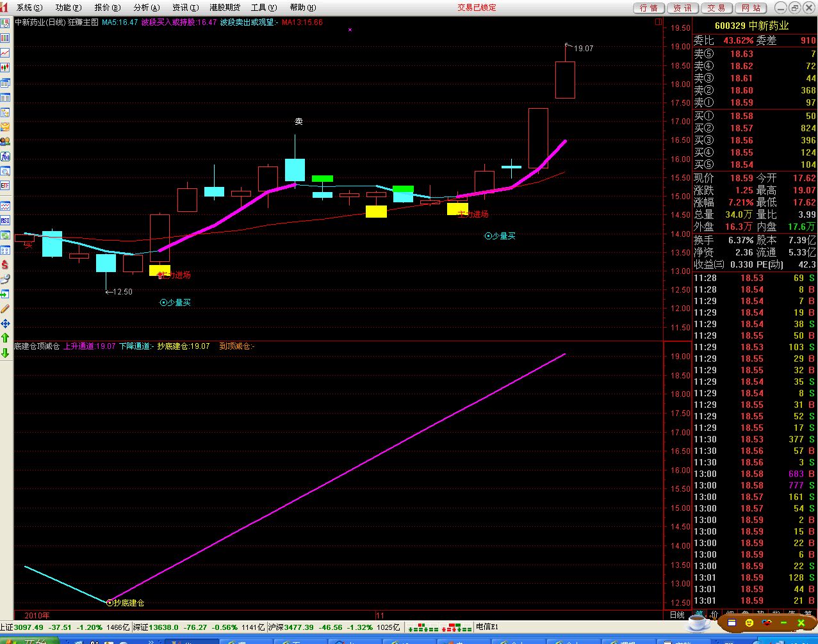Select the RSI indicator icon
This screenshot has width=818, height=644.
pos(5,220)
